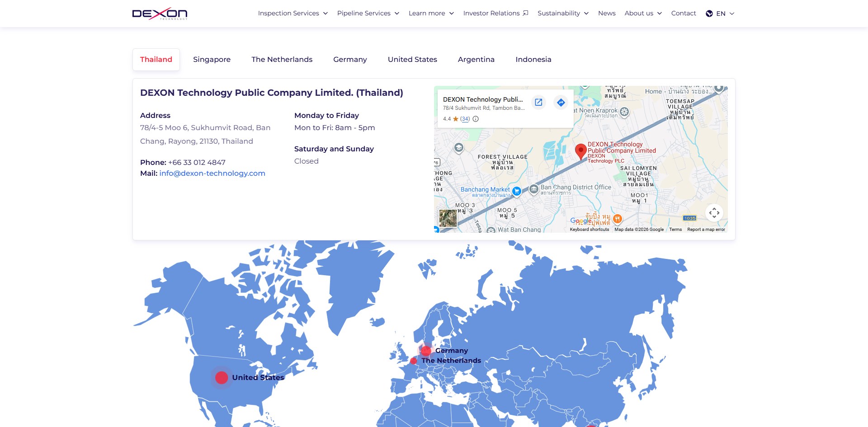Click Germany label on world map

point(452,351)
